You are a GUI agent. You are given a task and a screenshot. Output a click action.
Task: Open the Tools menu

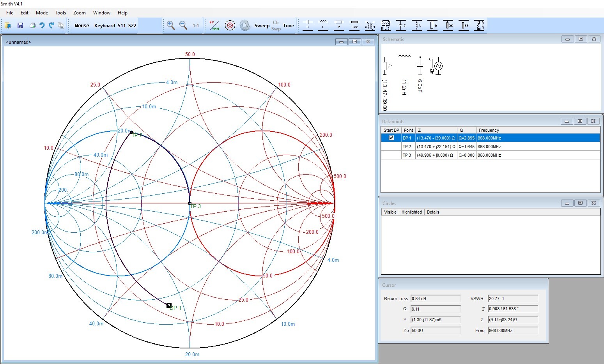tap(60, 13)
